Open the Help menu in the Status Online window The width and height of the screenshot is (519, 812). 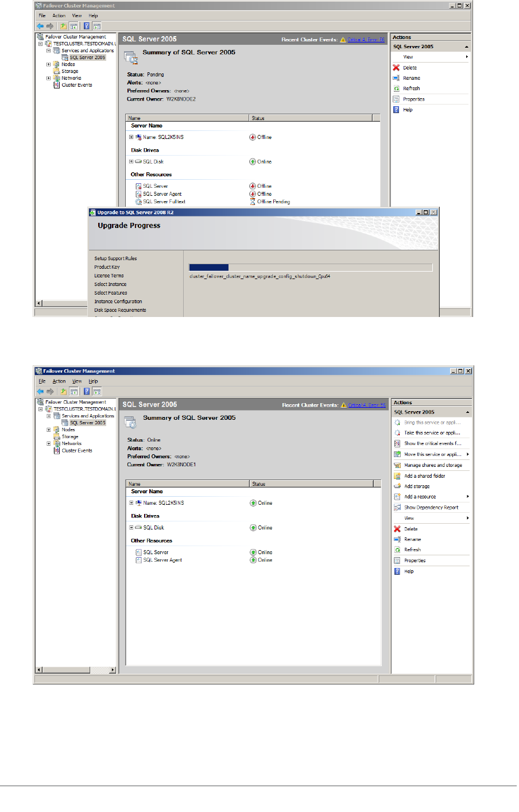(93, 381)
